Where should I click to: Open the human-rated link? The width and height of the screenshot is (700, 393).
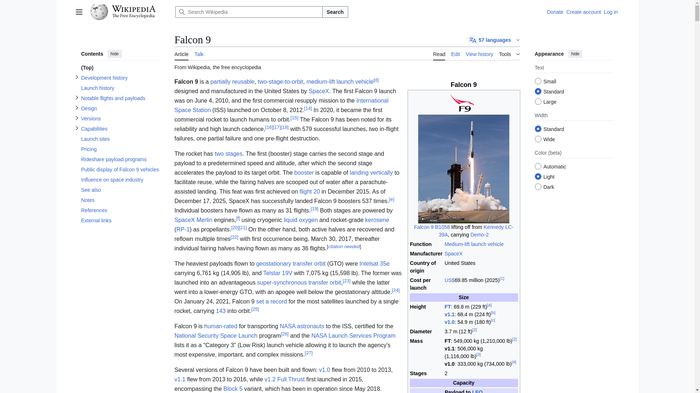[221, 326]
